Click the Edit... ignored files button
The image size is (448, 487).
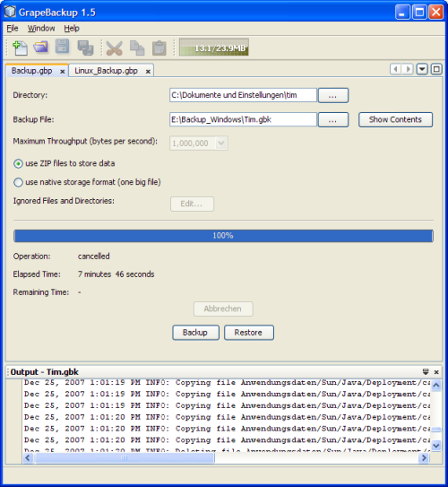click(192, 204)
